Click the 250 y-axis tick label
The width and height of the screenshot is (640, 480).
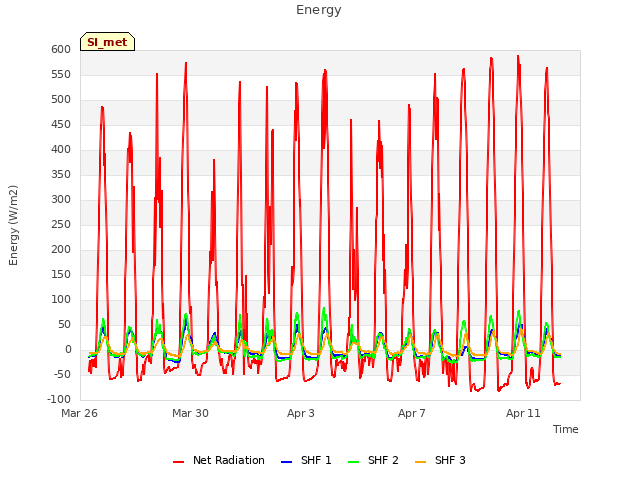coord(61,224)
